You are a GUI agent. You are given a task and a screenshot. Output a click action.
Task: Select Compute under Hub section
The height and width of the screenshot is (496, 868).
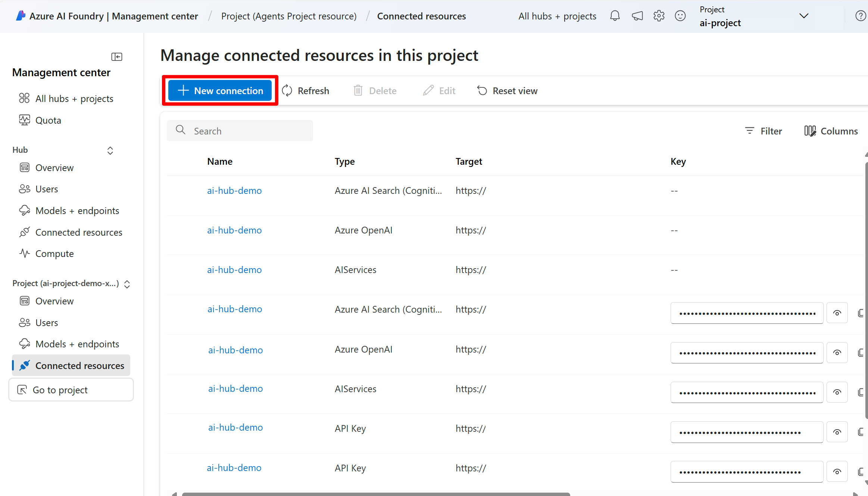(54, 254)
